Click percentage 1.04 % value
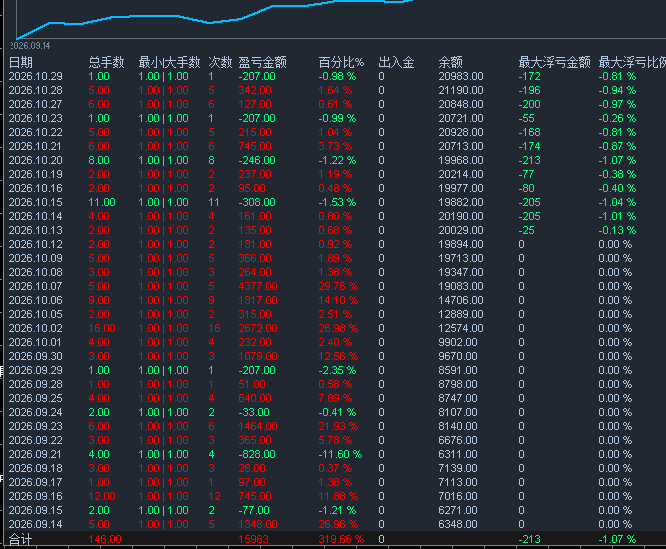The width and height of the screenshot is (666, 549). (335, 132)
